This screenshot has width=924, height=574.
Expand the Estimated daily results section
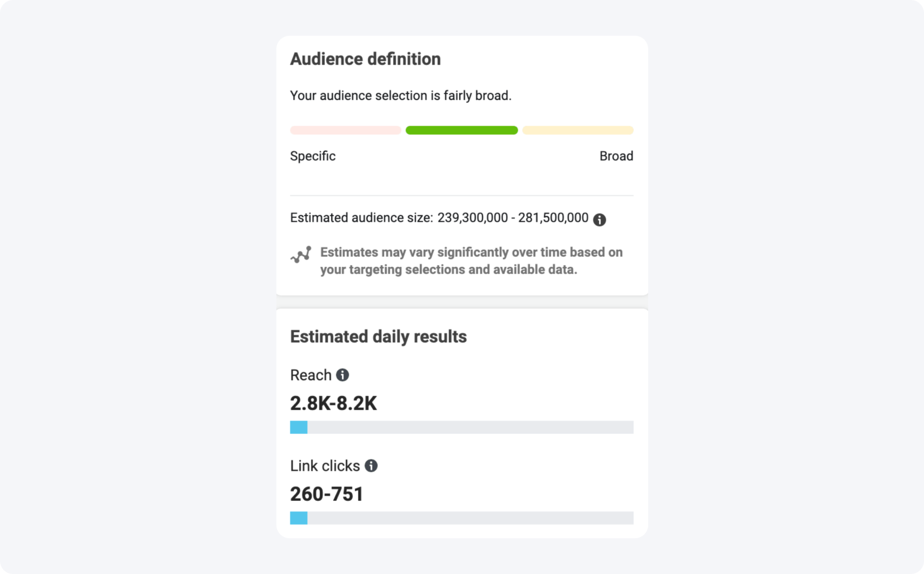coord(379,336)
